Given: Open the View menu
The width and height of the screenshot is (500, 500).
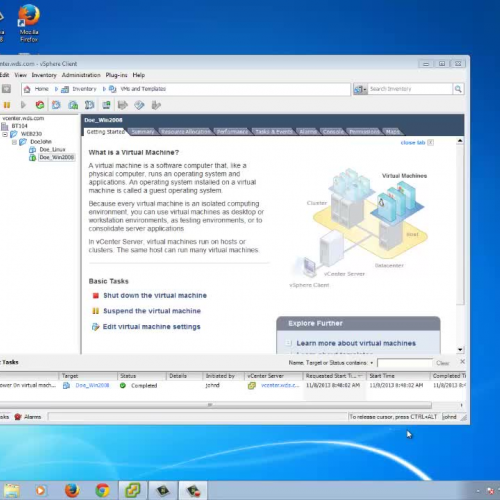Looking at the screenshot, I should coord(20,75).
